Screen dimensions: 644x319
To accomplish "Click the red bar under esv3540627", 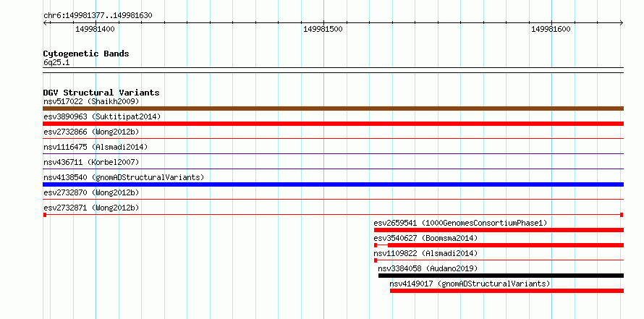I will pos(499,245).
